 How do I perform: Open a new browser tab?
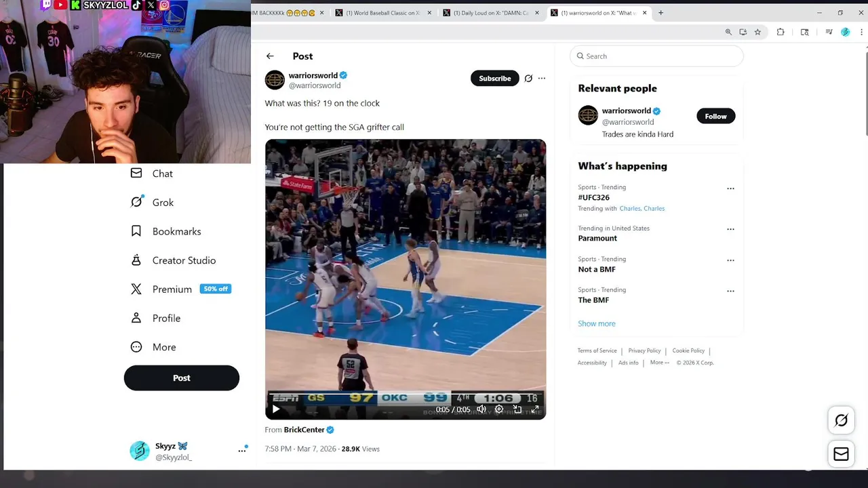pyautogui.click(x=661, y=13)
